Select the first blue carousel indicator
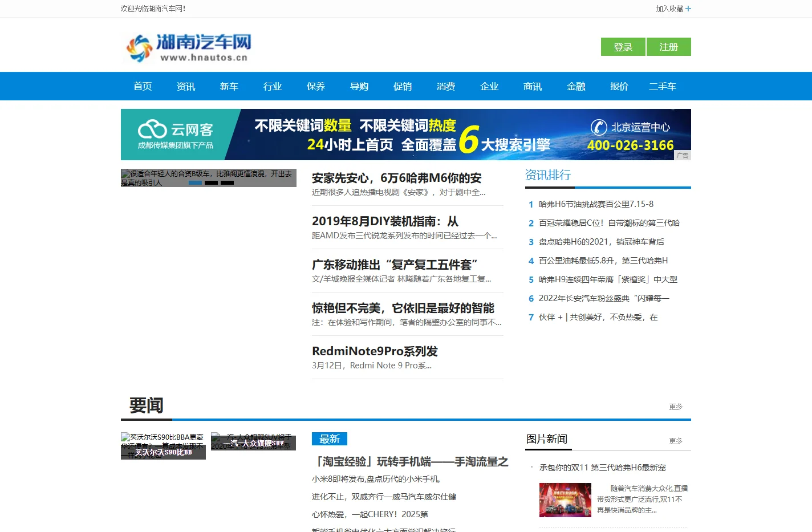The image size is (812, 532). [x=195, y=183]
